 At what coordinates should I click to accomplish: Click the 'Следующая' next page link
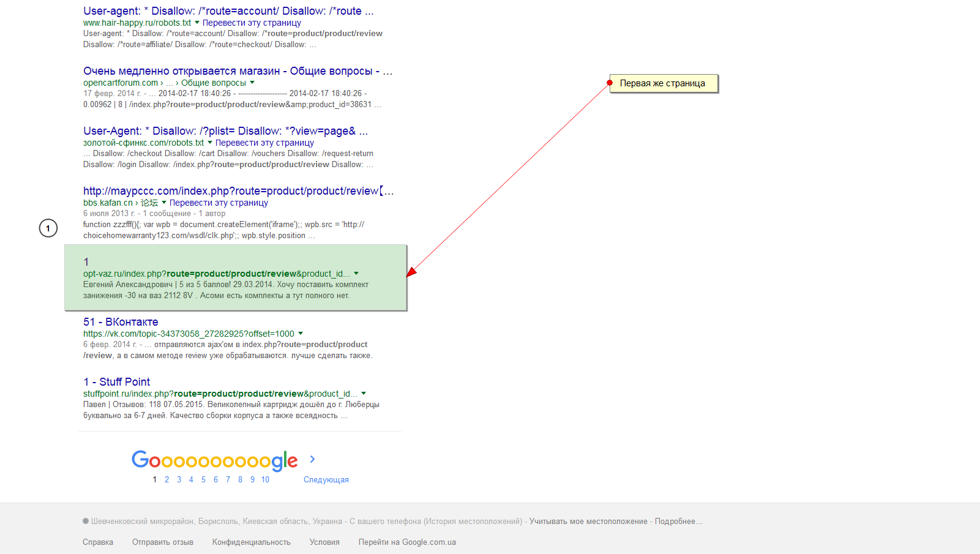tap(326, 480)
